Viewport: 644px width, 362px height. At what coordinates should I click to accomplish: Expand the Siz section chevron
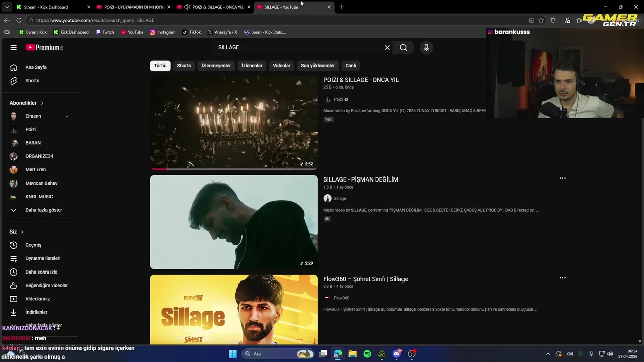click(22, 232)
